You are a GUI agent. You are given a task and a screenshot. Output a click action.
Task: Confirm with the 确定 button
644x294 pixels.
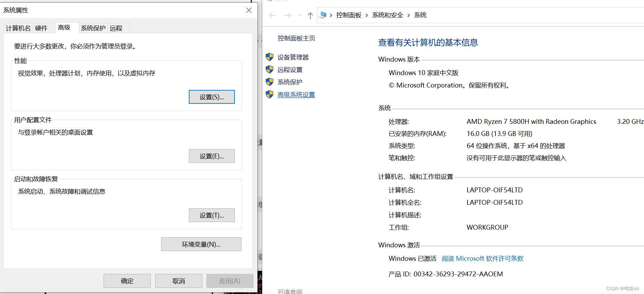tap(127, 281)
